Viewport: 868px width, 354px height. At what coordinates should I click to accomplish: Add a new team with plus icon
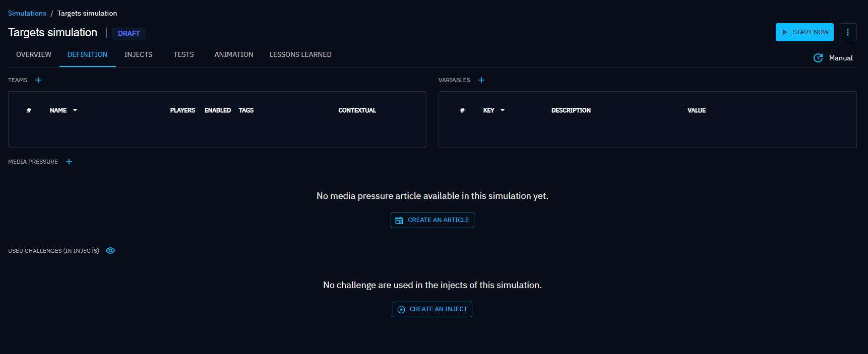pos(38,80)
